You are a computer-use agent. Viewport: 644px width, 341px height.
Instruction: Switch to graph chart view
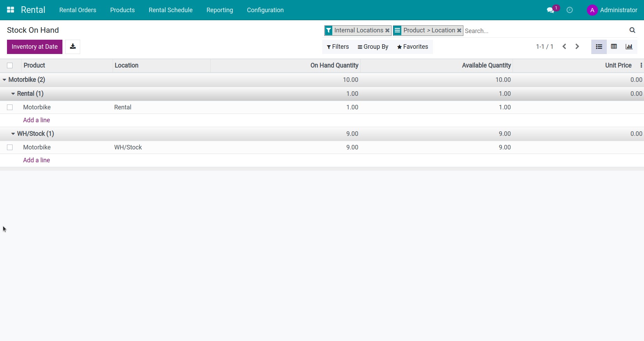[x=629, y=47]
